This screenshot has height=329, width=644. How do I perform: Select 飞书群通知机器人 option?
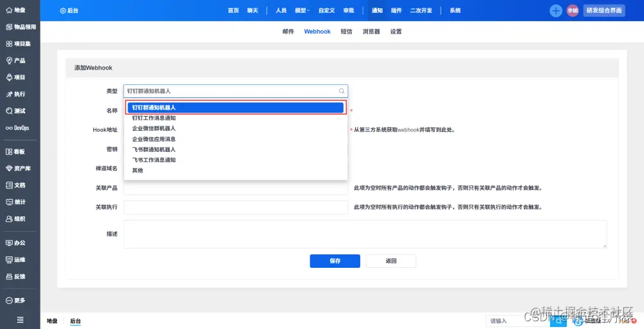tap(235, 149)
